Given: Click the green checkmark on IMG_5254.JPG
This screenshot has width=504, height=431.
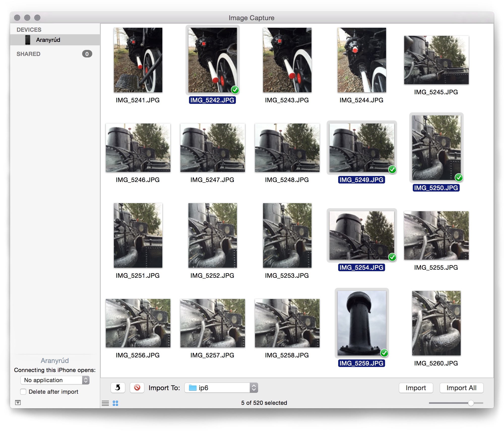Looking at the screenshot, I should coord(392,257).
